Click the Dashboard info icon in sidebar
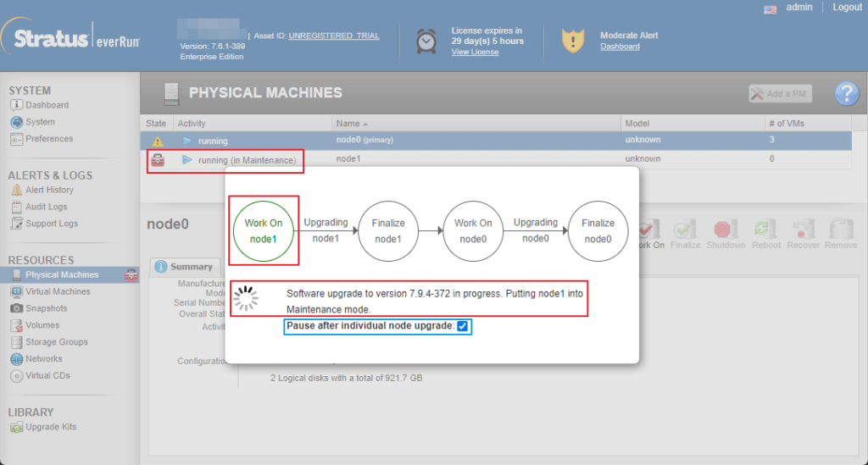The image size is (868, 465). pyautogui.click(x=17, y=105)
